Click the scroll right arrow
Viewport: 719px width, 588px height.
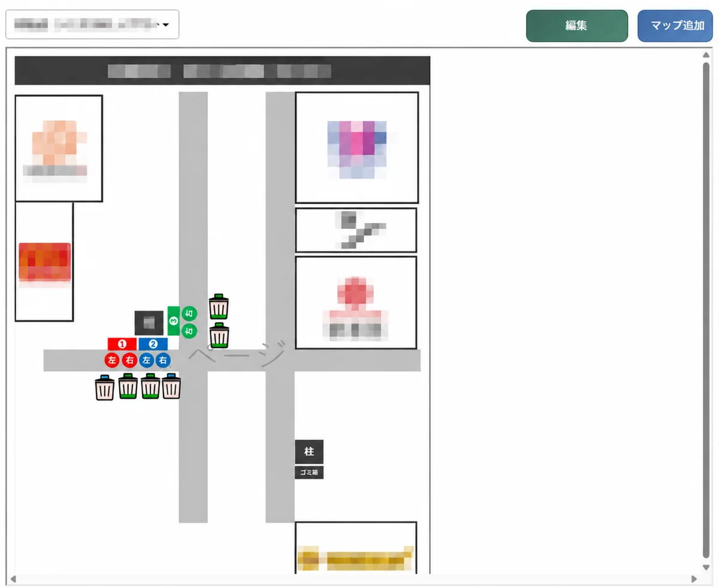pyautogui.click(x=694, y=579)
